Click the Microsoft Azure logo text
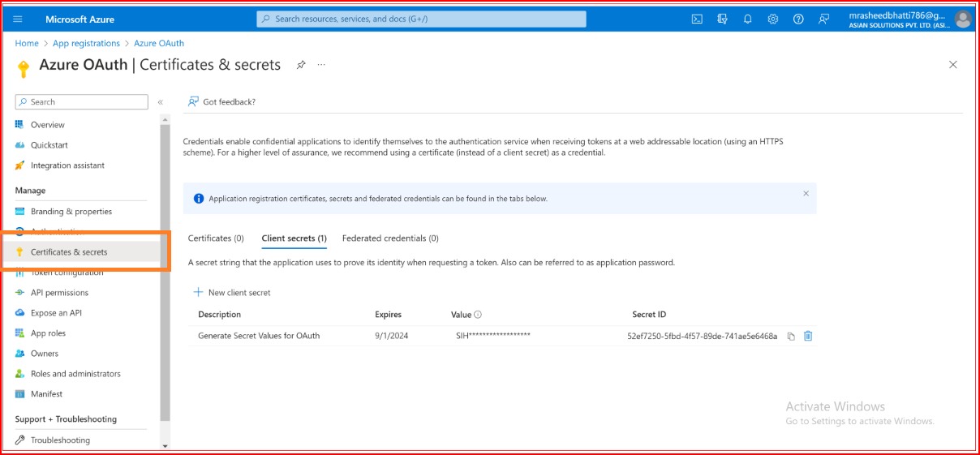The image size is (980, 455). 80,19
